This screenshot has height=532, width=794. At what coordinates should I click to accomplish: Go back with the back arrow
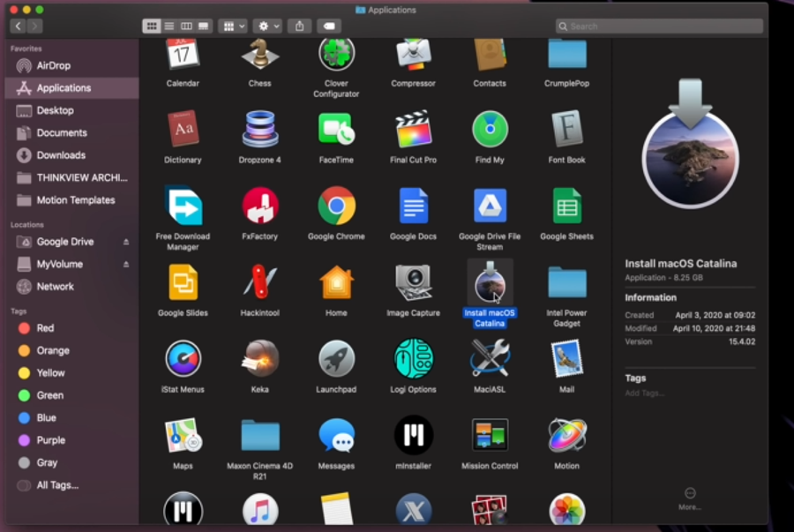18,26
